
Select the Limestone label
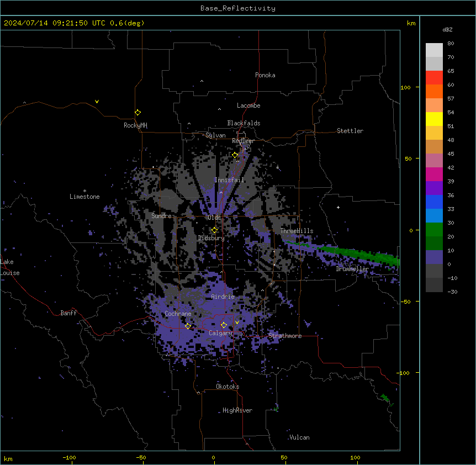tap(84, 197)
